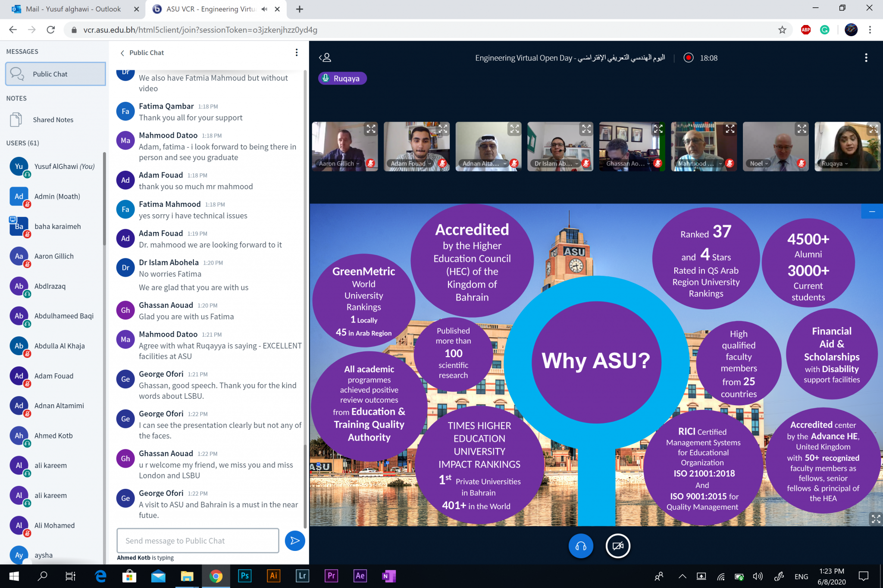The width and height of the screenshot is (883, 588).
Task: Reload the page
Action: pos(51,30)
